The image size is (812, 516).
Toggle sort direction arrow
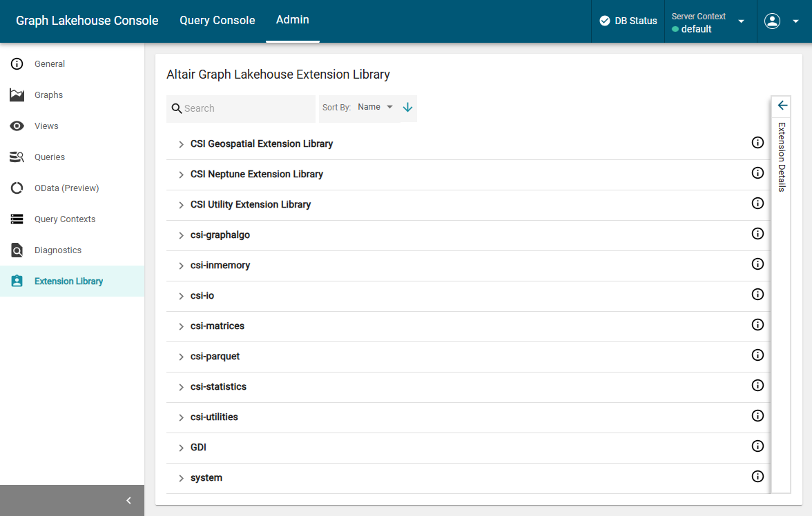click(407, 108)
